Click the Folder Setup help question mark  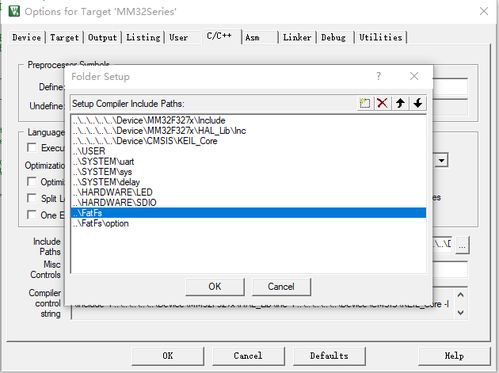(378, 76)
